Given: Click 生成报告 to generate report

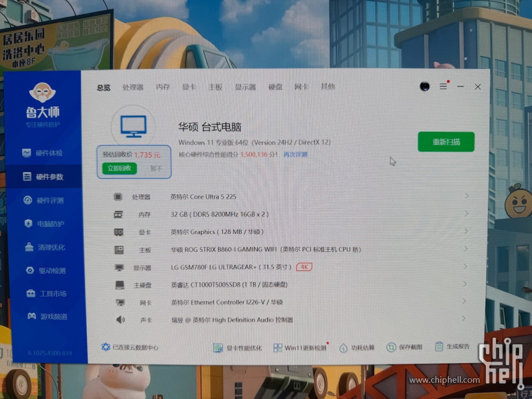Looking at the screenshot, I should 452,346.
